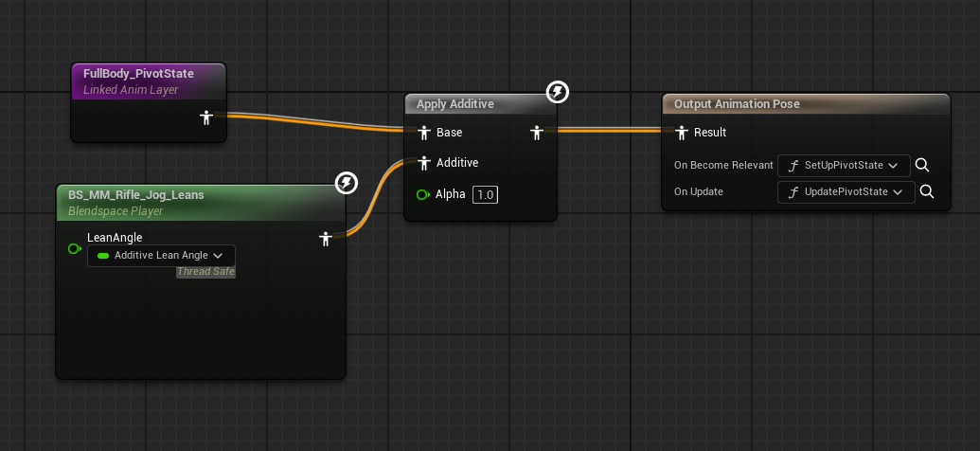Open the UpdatePivotState function dropdown
This screenshot has width=980, height=451.
click(x=846, y=192)
